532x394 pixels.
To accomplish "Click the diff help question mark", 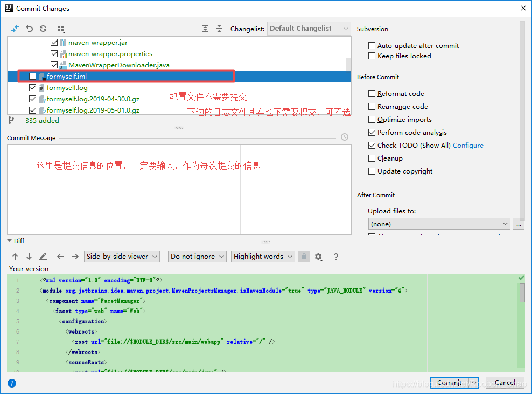I will 335,257.
